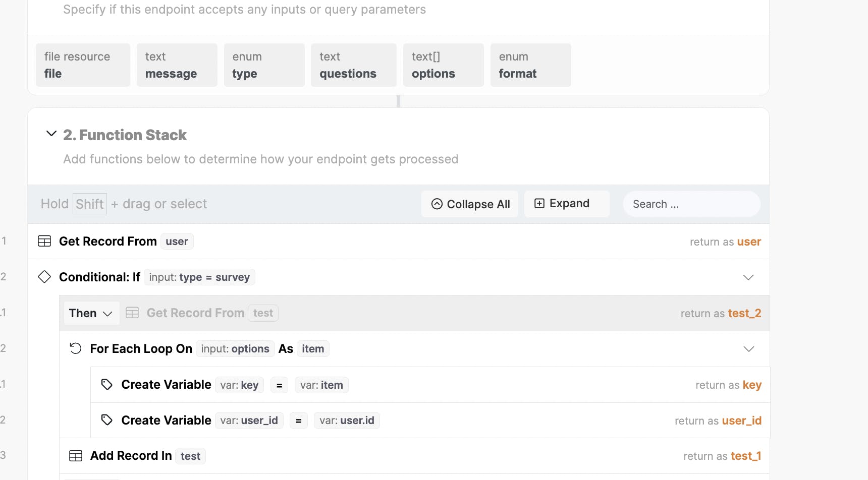Collapse the Function Stack section chevron
The image size is (868, 480).
pyautogui.click(x=51, y=134)
